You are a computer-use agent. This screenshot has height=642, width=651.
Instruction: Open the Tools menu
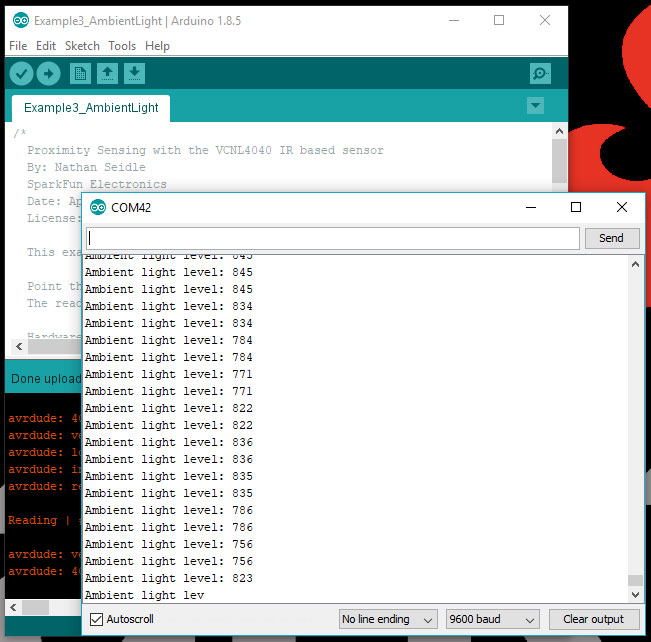click(x=122, y=46)
